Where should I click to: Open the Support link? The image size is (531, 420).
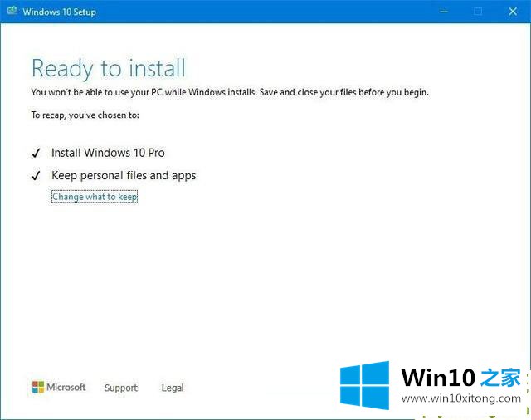121,388
